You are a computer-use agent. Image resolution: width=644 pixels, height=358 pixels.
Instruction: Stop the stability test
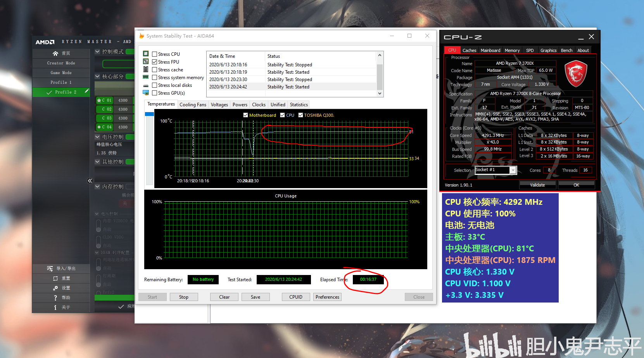click(x=183, y=297)
